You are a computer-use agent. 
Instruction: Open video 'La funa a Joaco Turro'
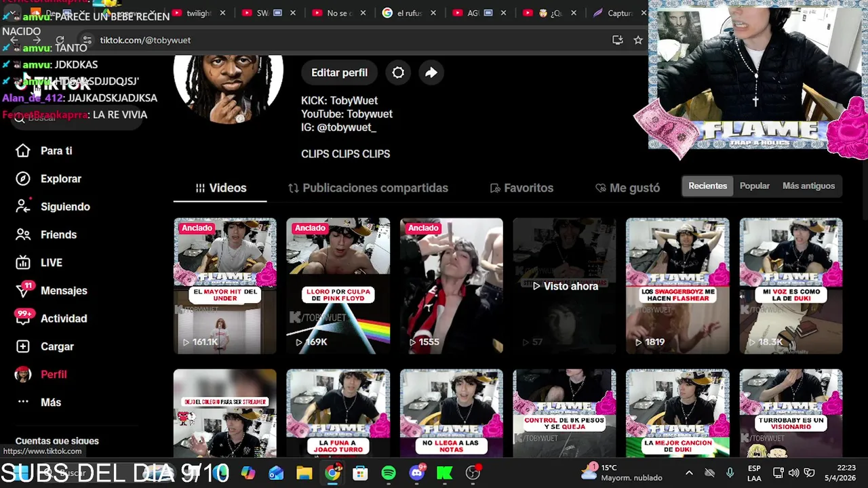[338, 413]
